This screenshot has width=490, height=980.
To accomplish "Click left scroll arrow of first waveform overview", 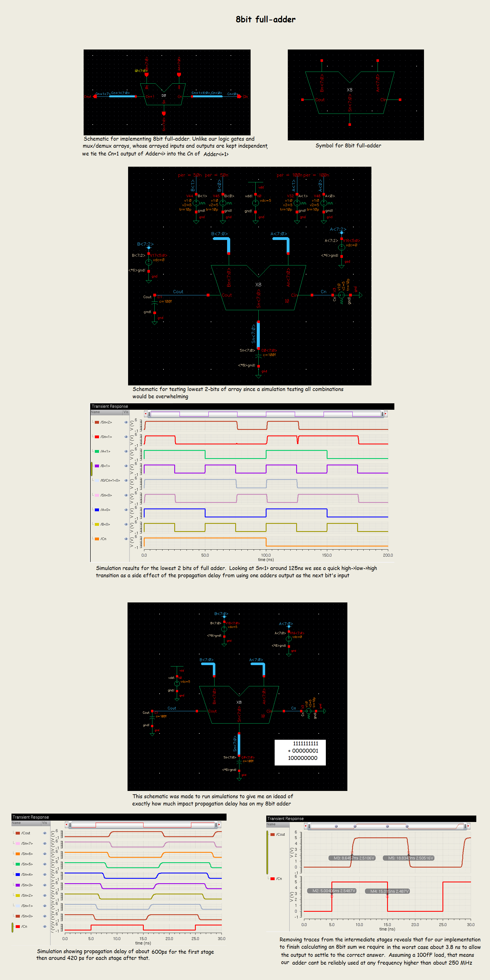I will click(x=146, y=414).
